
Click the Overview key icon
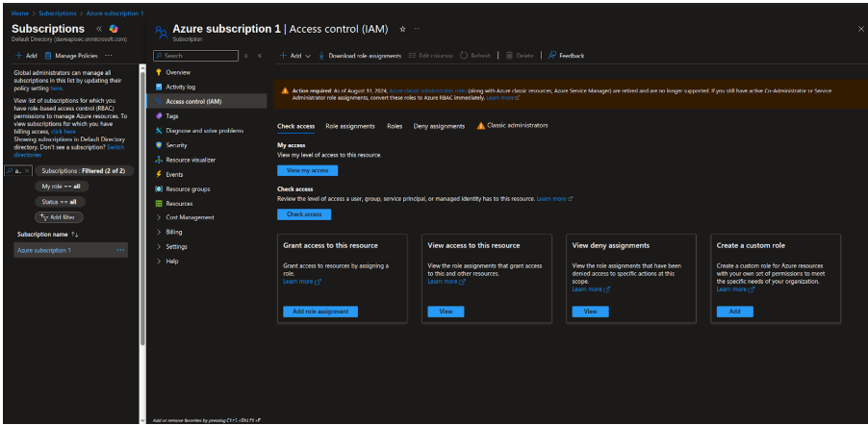click(x=159, y=72)
